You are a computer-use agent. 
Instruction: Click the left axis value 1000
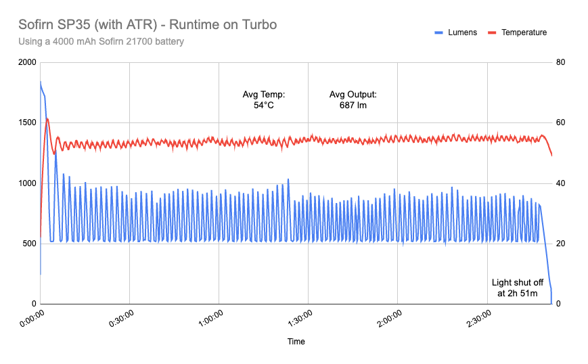[27, 183]
